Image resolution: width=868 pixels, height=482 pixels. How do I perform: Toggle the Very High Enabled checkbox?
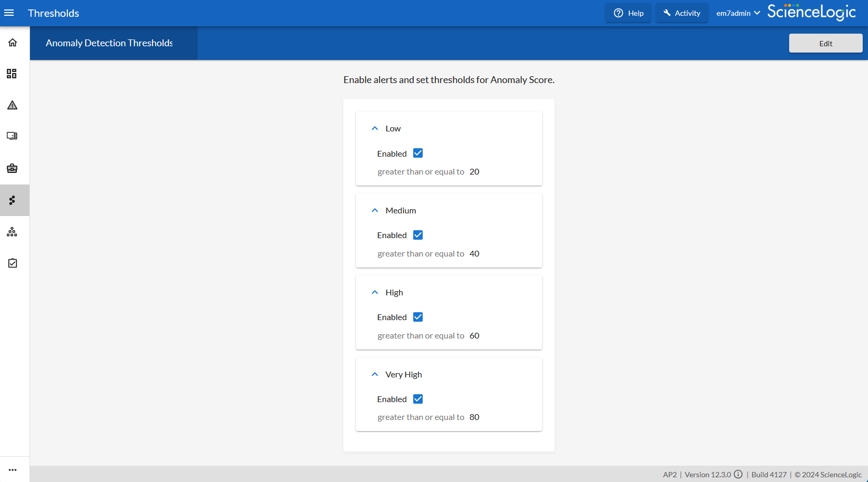pyautogui.click(x=418, y=399)
